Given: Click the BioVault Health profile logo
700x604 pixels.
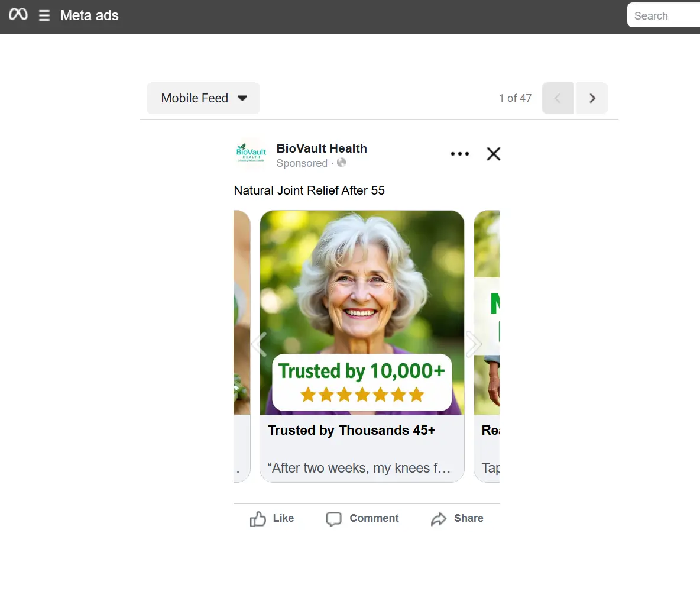Looking at the screenshot, I should click(x=251, y=153).
